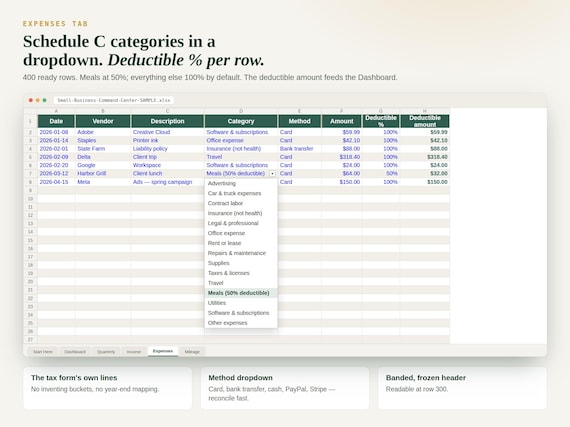This screenshot has width=570, height=427.
Task: Select highlighted Meals (50% deductible) option
Action: [241, 293]
